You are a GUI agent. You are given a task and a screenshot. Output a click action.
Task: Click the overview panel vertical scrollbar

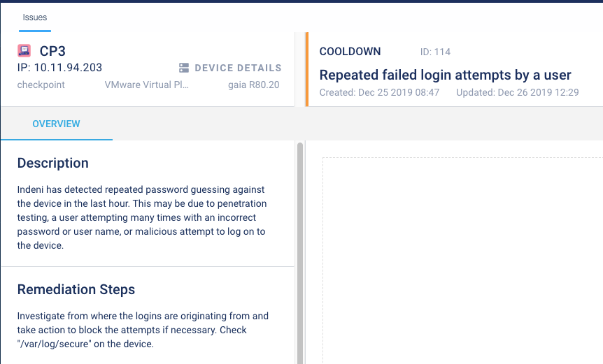[300, 252]
